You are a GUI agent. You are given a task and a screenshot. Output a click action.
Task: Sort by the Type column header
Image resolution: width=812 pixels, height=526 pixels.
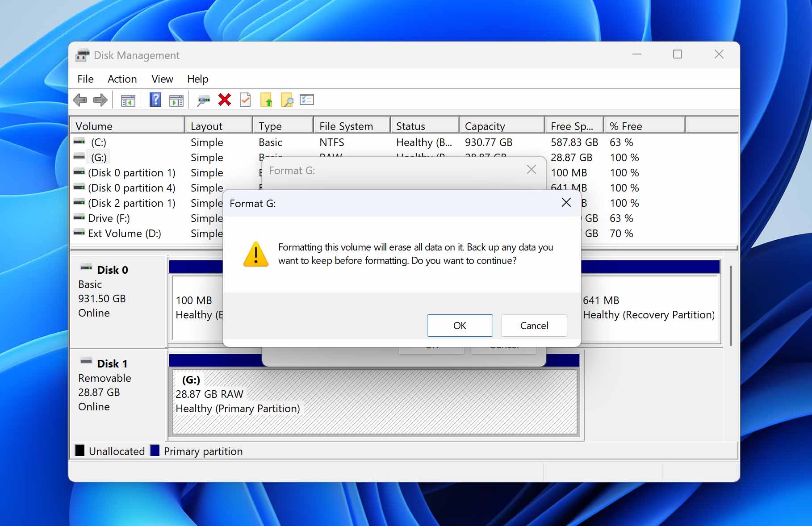283,126
